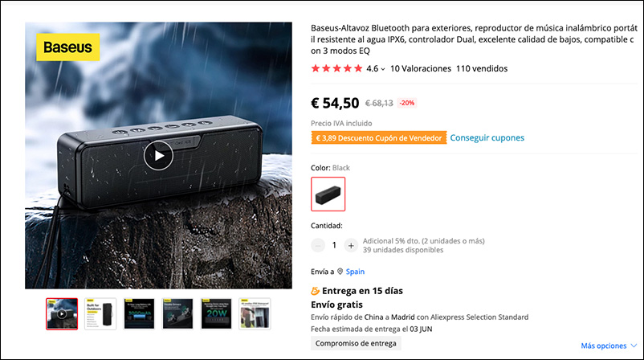The height and width of the screenshot is (360, 644).
Task: Click the delivery icon next to Entrega en 15 días
Action: click(315, 291)
